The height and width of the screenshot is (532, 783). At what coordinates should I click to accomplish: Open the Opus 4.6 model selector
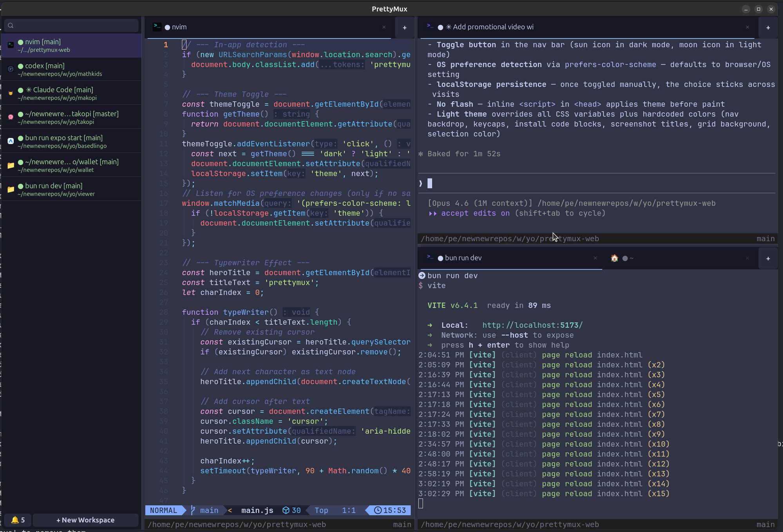[479, 203]
